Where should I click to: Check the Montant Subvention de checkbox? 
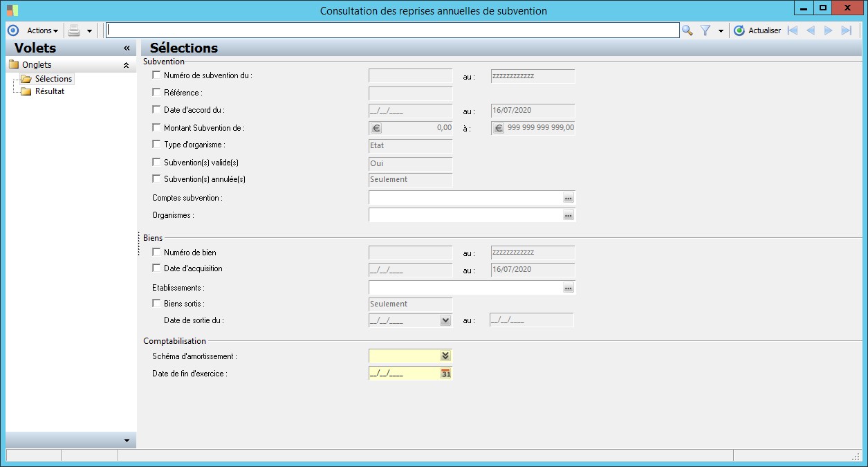tap(156, 127)
